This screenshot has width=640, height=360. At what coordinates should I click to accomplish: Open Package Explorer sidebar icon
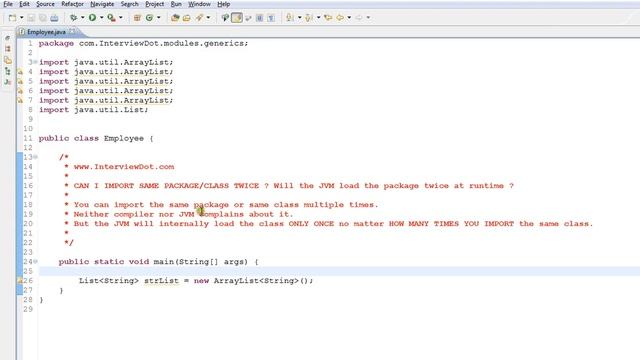7,60
